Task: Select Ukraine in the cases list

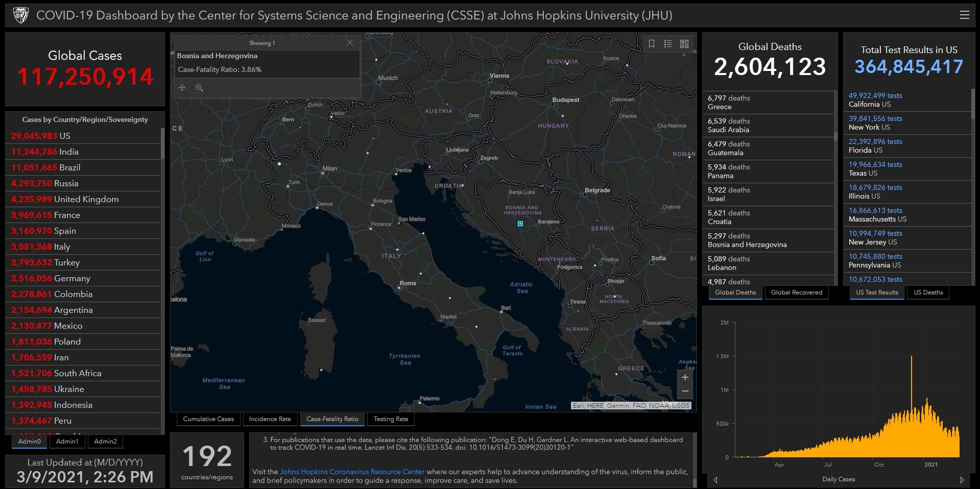Action: pyautogui.click(x=83, y=389)
